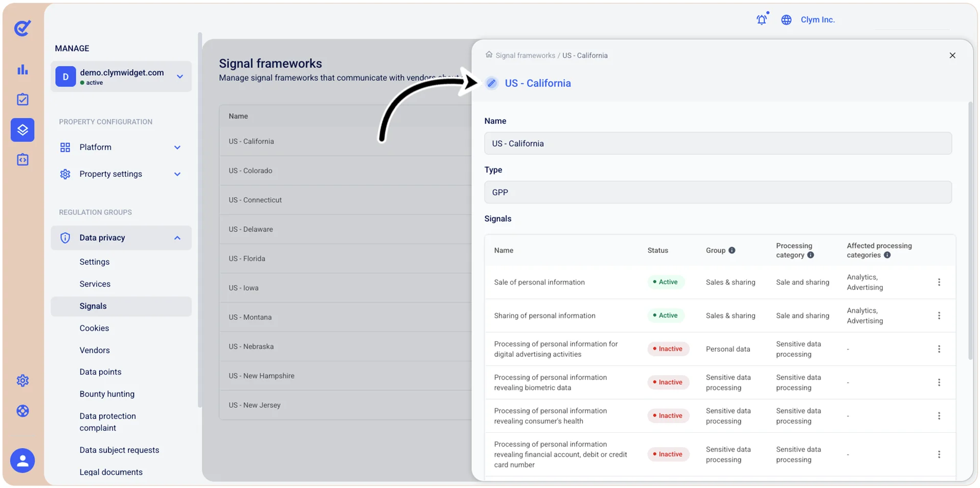Open the notifications bell
The width and height of the screenshot is (980, 488).
762,19
